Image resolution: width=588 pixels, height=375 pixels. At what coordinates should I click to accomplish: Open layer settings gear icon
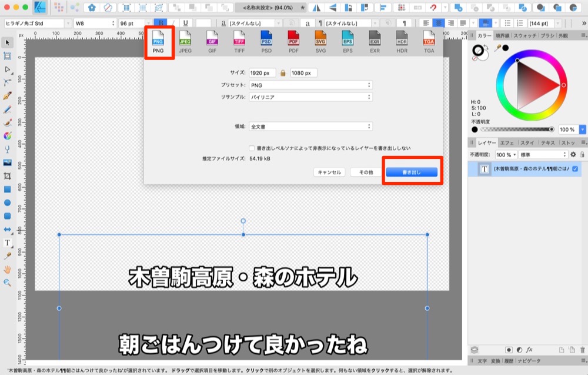(573, 154)
